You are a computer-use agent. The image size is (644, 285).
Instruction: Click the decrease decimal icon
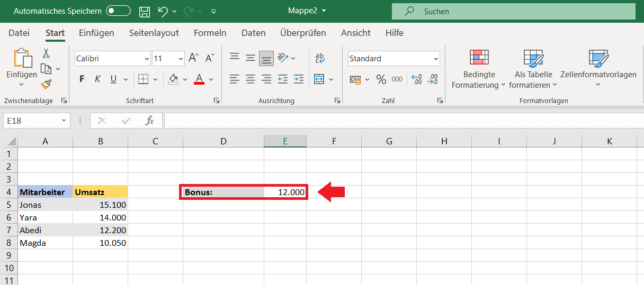coord(433,79)
